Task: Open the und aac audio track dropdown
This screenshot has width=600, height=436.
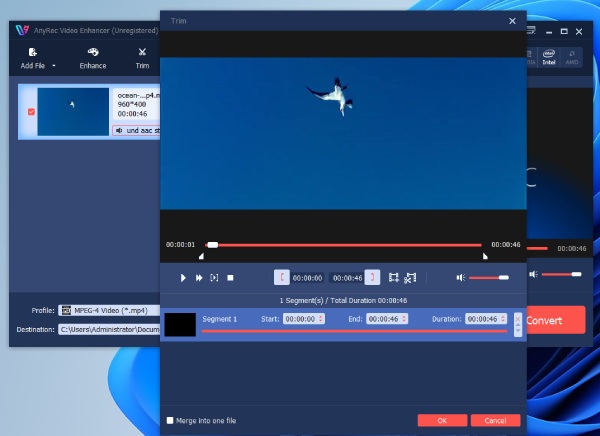Action: coord(137,130)
